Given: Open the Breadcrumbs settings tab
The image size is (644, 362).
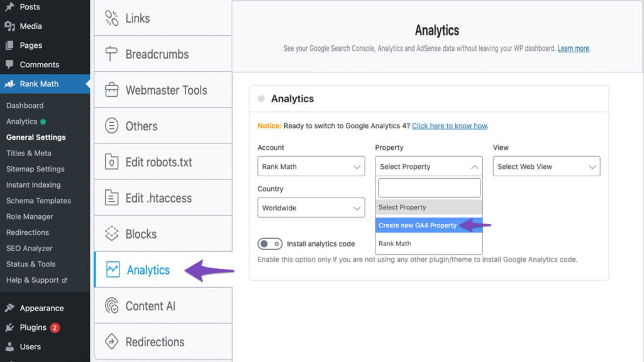Looking at the screenshot, I should point(163,54).
